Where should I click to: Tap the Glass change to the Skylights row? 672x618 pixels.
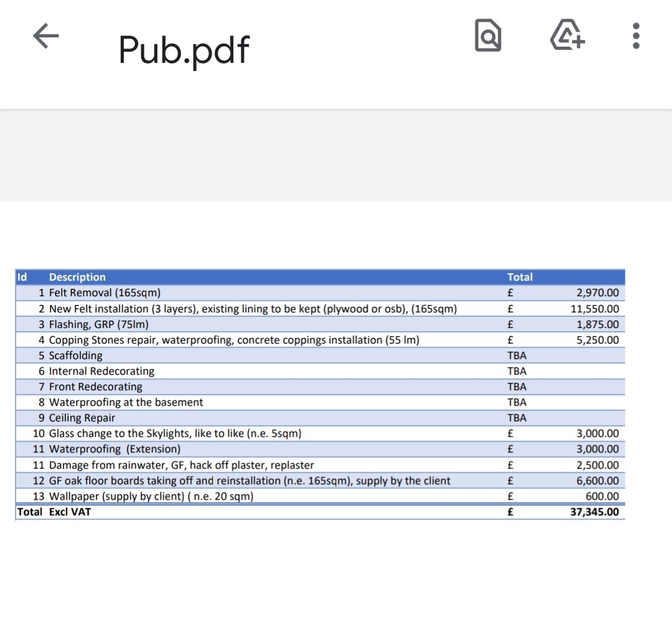point(175,434)
